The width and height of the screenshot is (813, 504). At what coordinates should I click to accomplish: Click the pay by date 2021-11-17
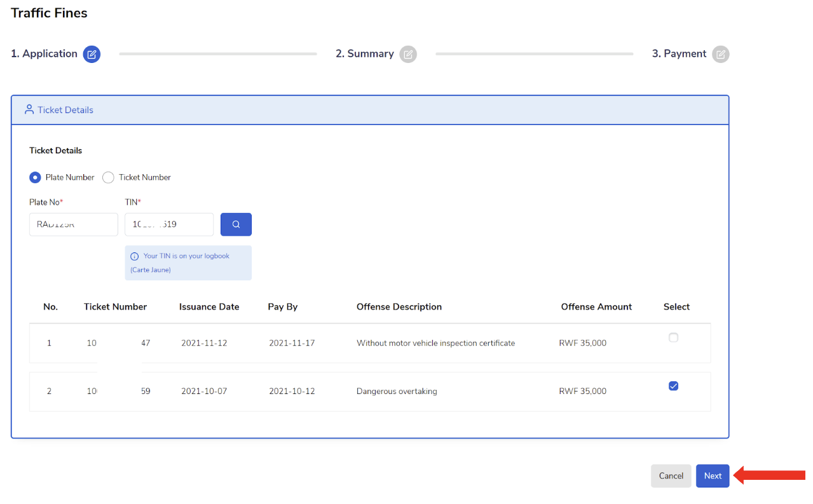(292, 343)
